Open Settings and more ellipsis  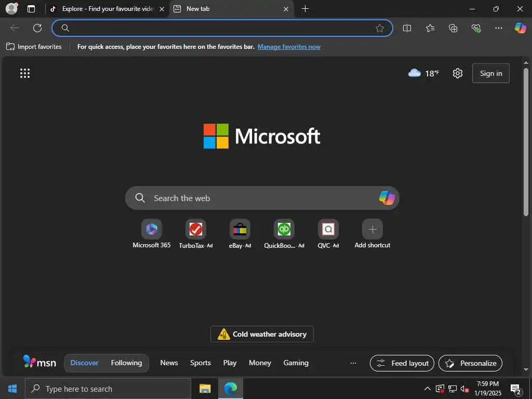click(498, 28)
